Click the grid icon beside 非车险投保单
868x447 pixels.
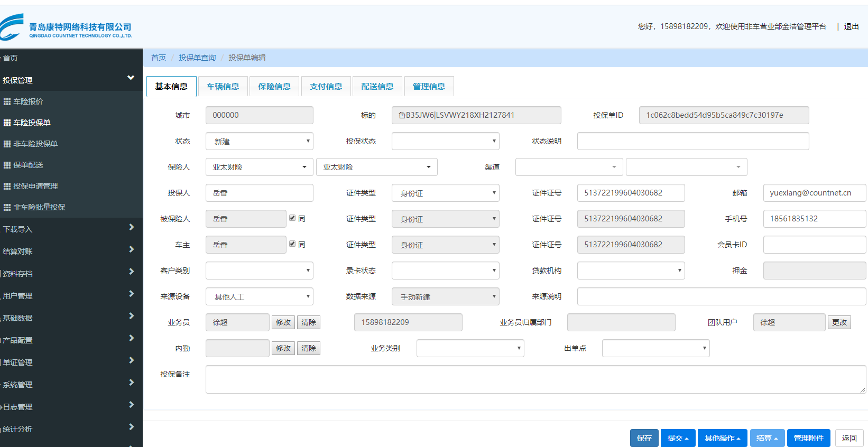point(7,144)
